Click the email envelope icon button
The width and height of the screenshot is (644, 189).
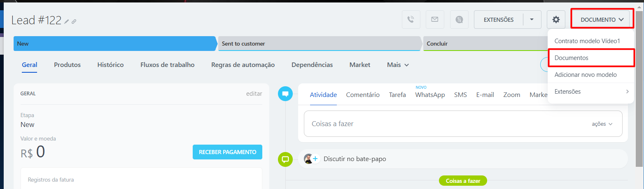[x=435, y=19]
